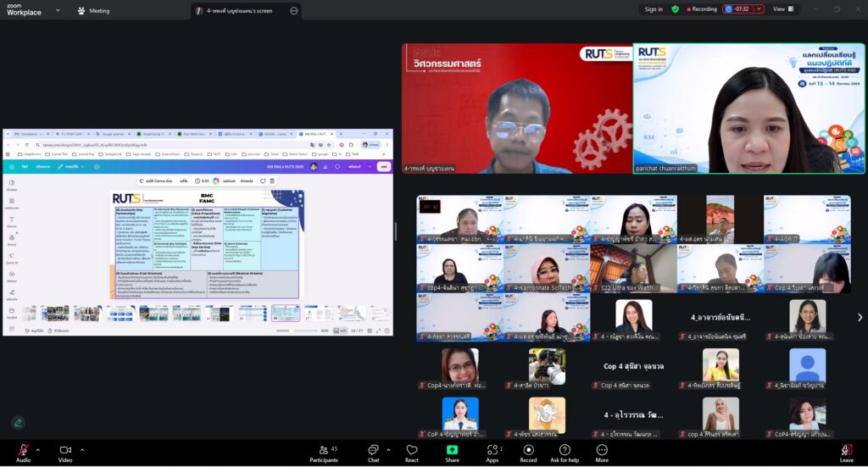Click the Canva home icon
Image resolution: width=868 pixels, height=467 pixels.
[x=12, y=166]
